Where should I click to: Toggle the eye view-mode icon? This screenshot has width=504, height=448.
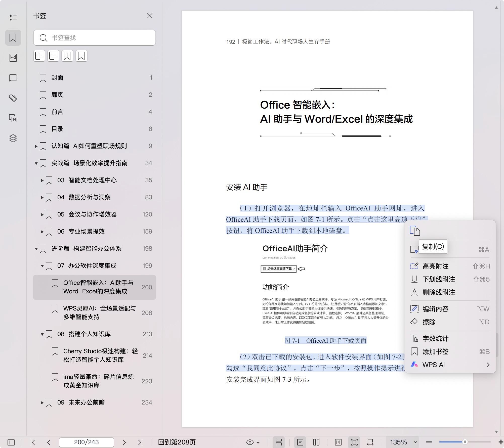[250, 442]
